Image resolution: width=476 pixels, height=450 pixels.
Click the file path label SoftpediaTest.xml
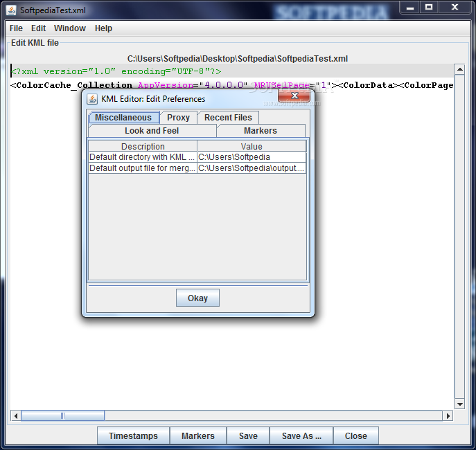(238, 59)
